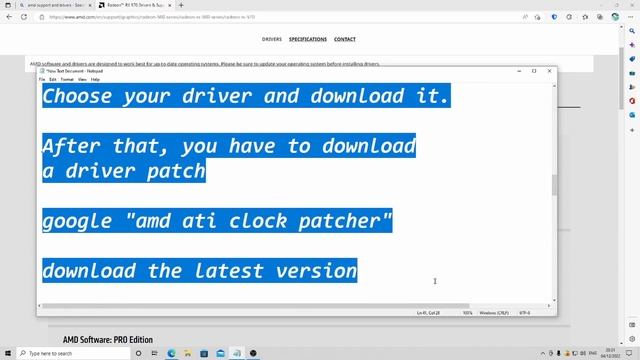
Task: Open Edge sidebar Office icon
Action: click(632, 101)
